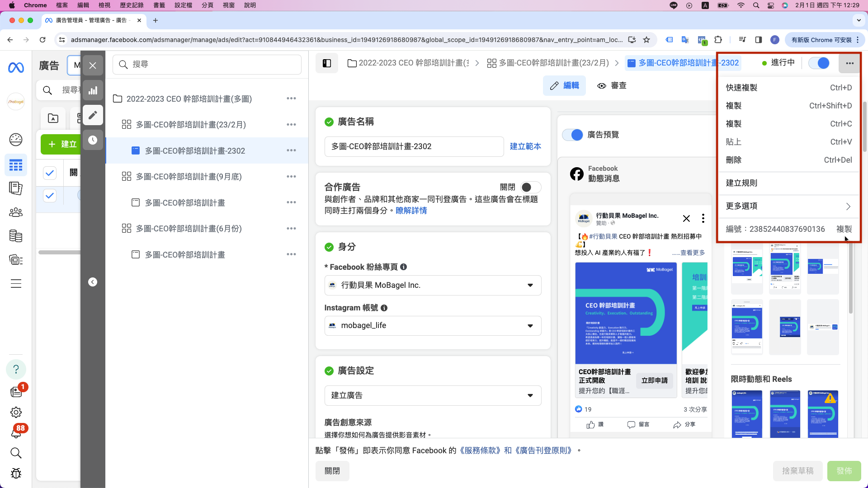Viewport: 868px width, 488px height.
Task: Choose 複製 Ctrl+Shift+D menu entry
Action: pos(788,106)
